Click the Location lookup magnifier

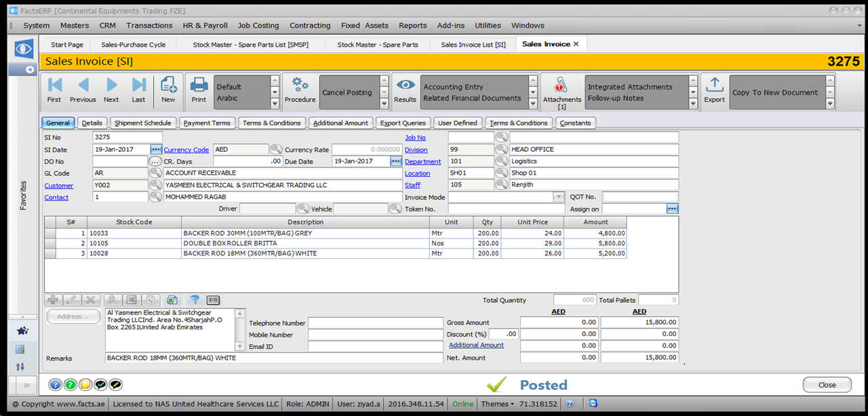click(x=501, y=173)
